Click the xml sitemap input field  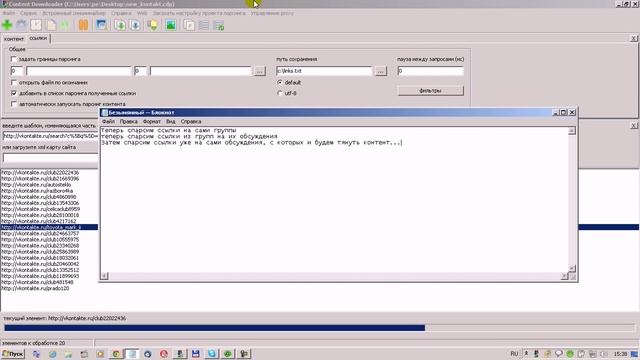51,158
